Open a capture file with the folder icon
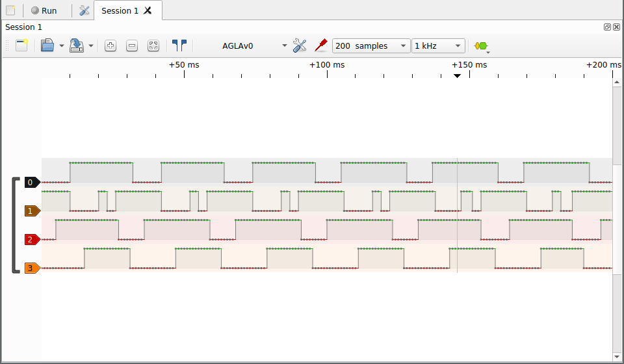The height and width of the screenshot is (364, 624). point(47,45)
